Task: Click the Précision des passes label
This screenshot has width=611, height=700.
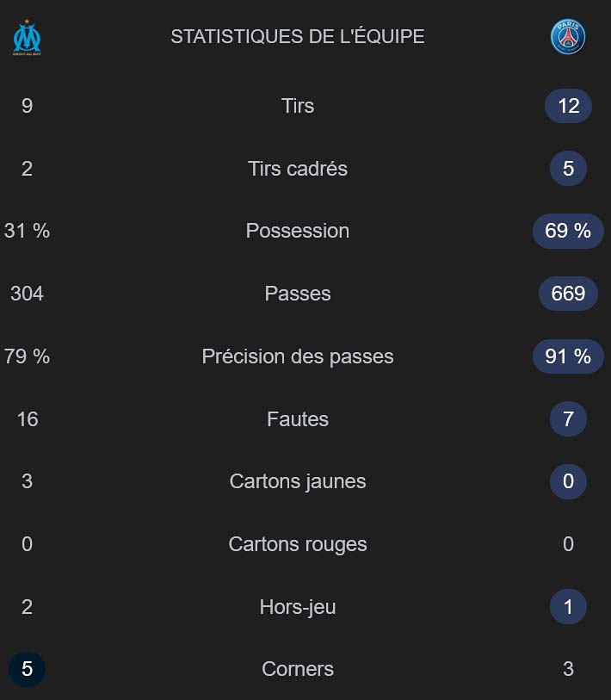Action: pos(298,356)
